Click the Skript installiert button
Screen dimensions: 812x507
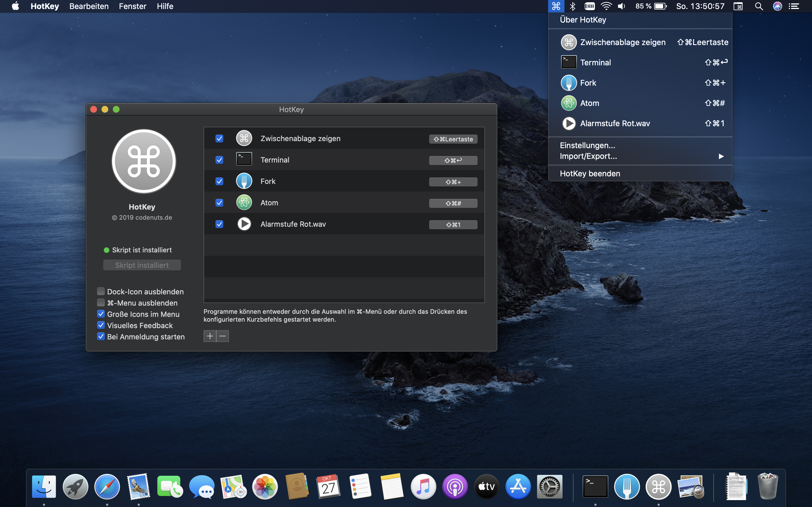(142, 265)
